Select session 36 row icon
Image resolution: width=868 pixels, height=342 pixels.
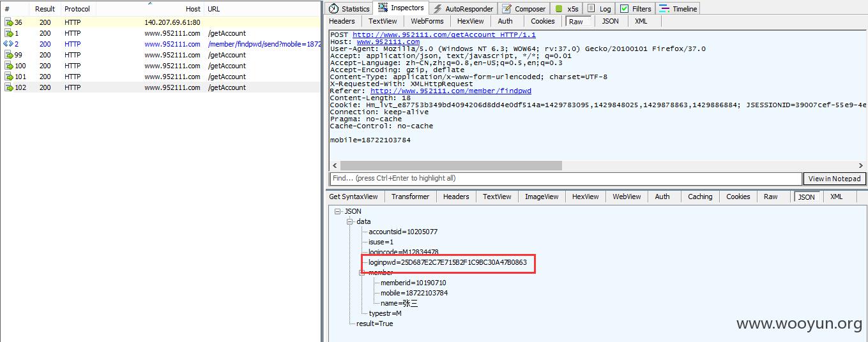(9, 22)
